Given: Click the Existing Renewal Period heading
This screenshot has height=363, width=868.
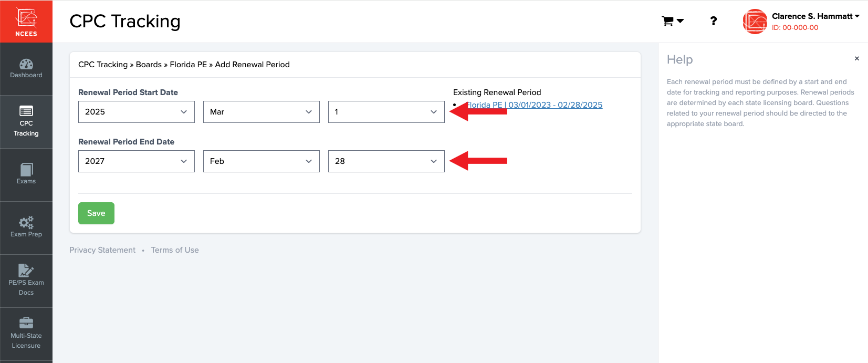Looking at the screenshot, I should (x=497, y=92).
